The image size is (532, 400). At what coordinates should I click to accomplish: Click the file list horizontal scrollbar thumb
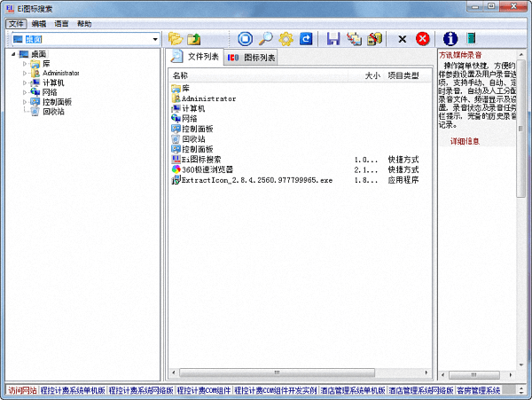click(x=277, y=373)
